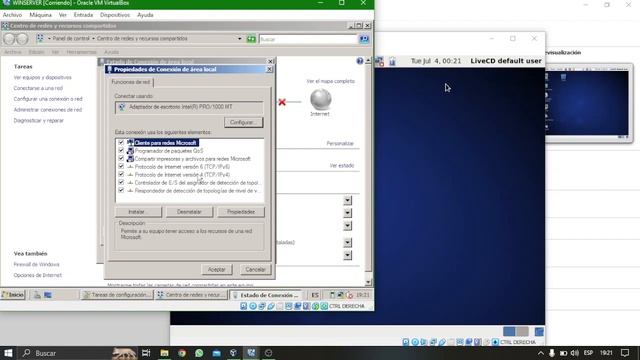Click the Internet globe icon

(320, 99)
